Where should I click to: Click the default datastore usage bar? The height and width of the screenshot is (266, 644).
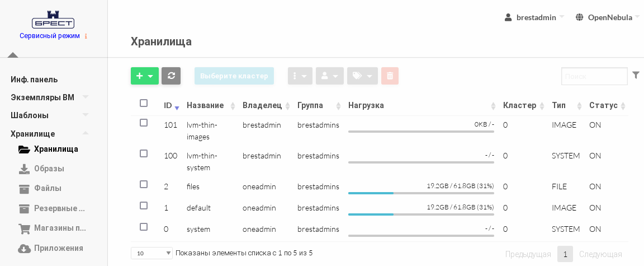pos(421,214)
